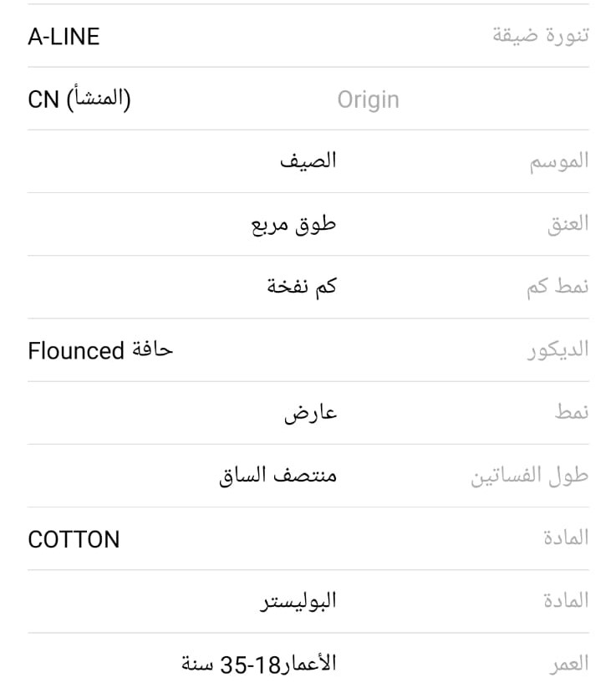Click the الموسم label
The width and height of the screenshot is (616, 688).
558,161
